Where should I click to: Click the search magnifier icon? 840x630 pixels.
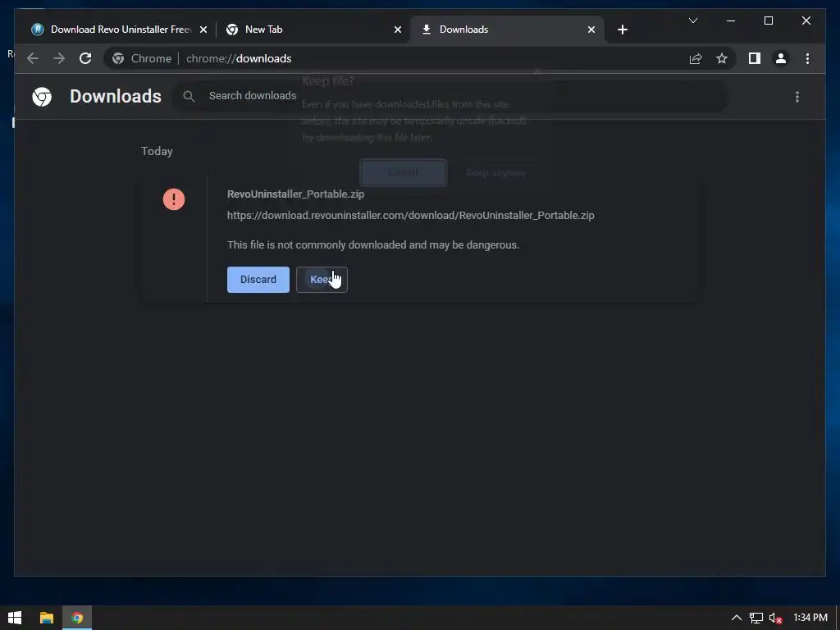189,97
